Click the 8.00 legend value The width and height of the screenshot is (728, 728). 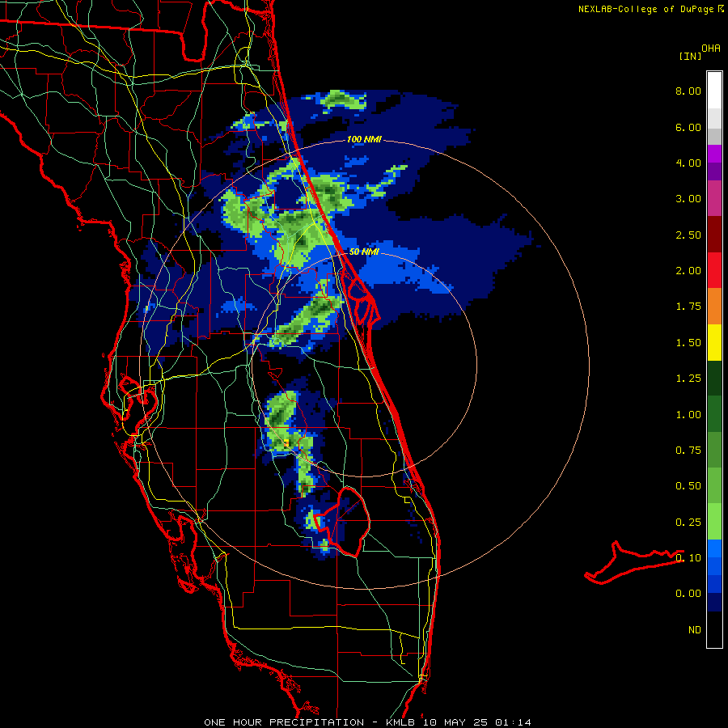(688, 91)
